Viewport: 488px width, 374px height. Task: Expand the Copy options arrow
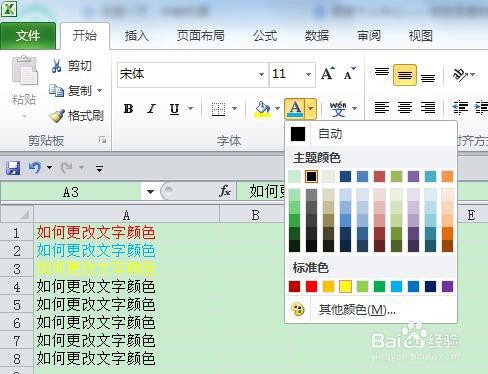pyautogui.click(x=99, y=90)
